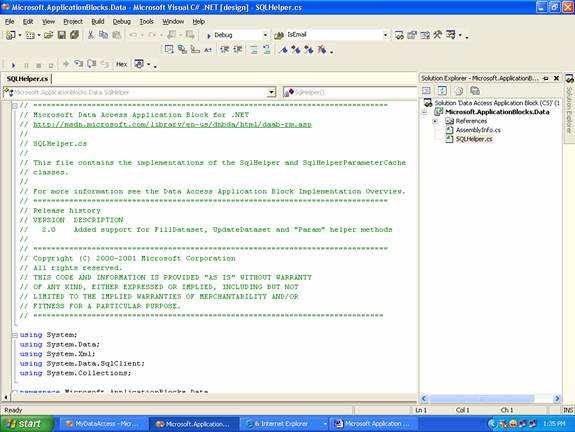575x432 pixels.
Task: Open the Tools menu
Action: [146, 22]
